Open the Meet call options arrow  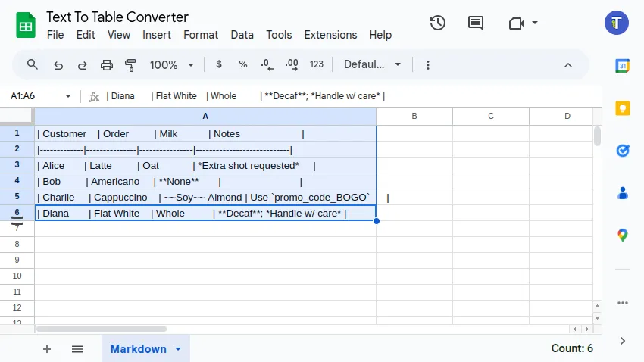535,23
